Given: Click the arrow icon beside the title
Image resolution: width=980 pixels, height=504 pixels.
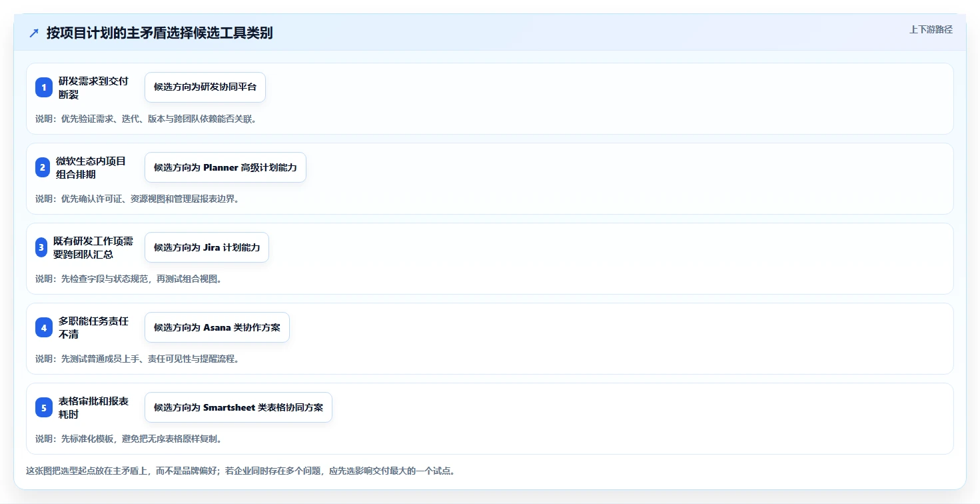Looking at the screenshot, I should coord(34,33).
